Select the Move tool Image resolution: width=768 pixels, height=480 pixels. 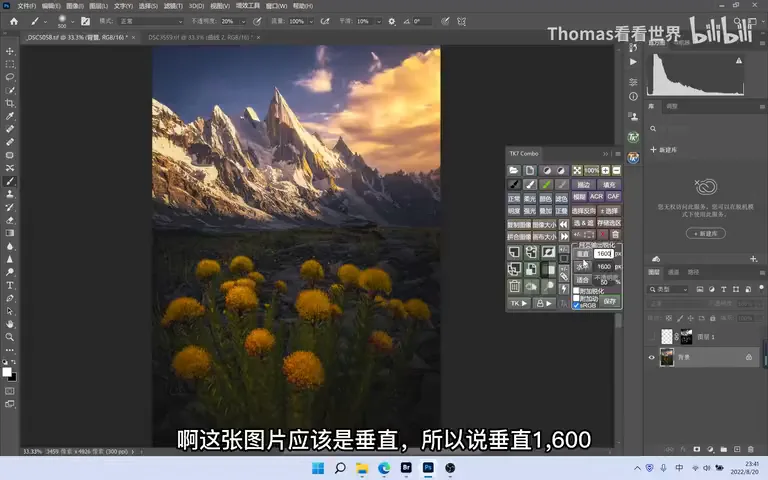10,51
